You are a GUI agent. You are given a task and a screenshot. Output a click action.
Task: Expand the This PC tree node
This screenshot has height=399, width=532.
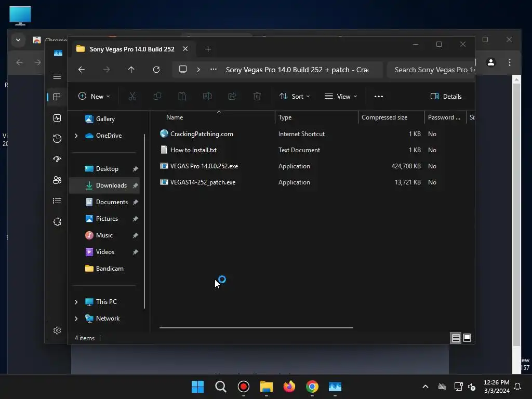[x=76, y=302]
